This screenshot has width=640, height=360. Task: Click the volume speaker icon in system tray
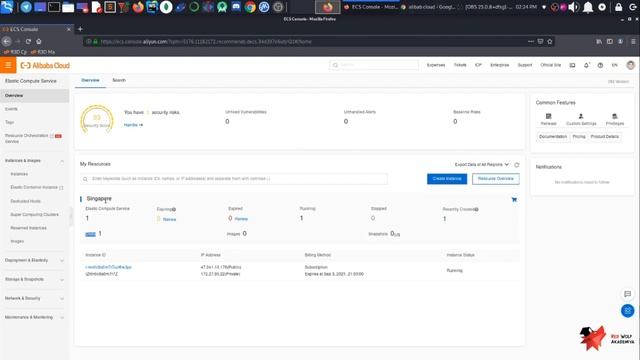click(573, 7)
